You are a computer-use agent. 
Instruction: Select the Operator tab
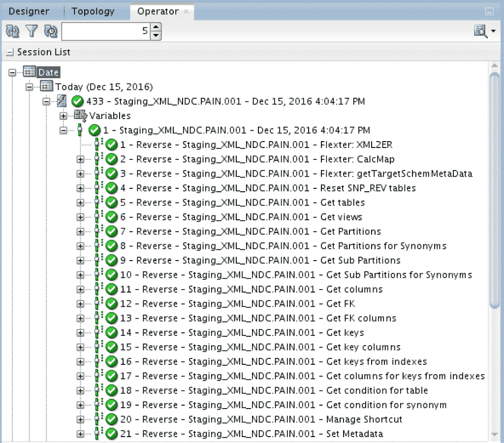(x=157, y=11)
